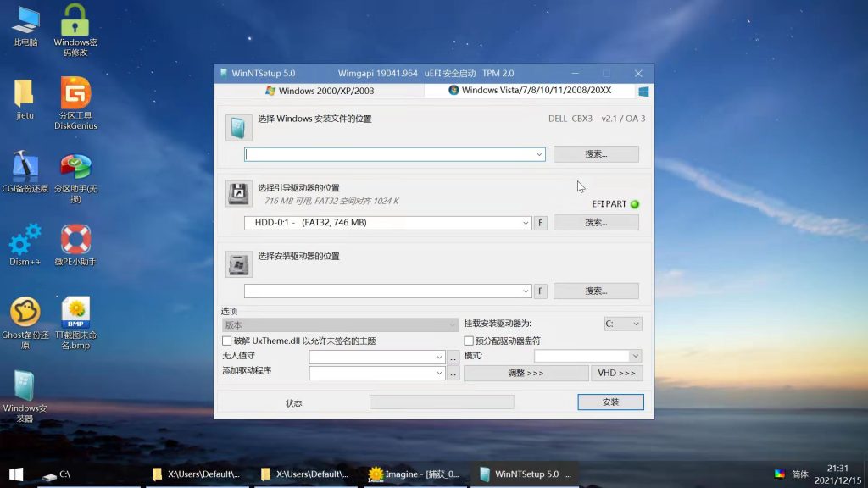The image size is (868, 488).
Task: Launch Windows安装器 desktop icon
Action: [25, 396]
